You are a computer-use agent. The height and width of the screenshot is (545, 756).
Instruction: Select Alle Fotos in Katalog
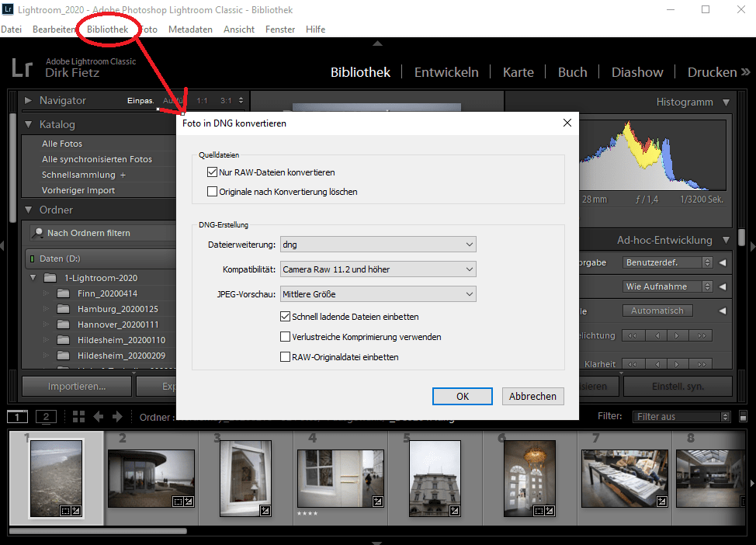[62, 144]
